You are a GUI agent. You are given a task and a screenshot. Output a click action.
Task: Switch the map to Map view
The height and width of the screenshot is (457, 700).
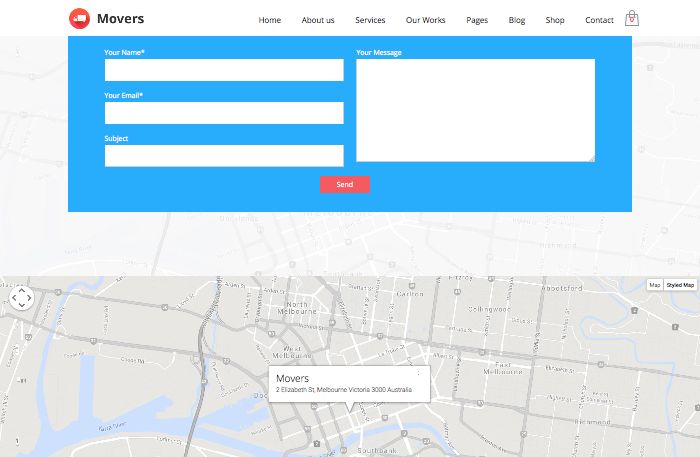pos(654,285)
